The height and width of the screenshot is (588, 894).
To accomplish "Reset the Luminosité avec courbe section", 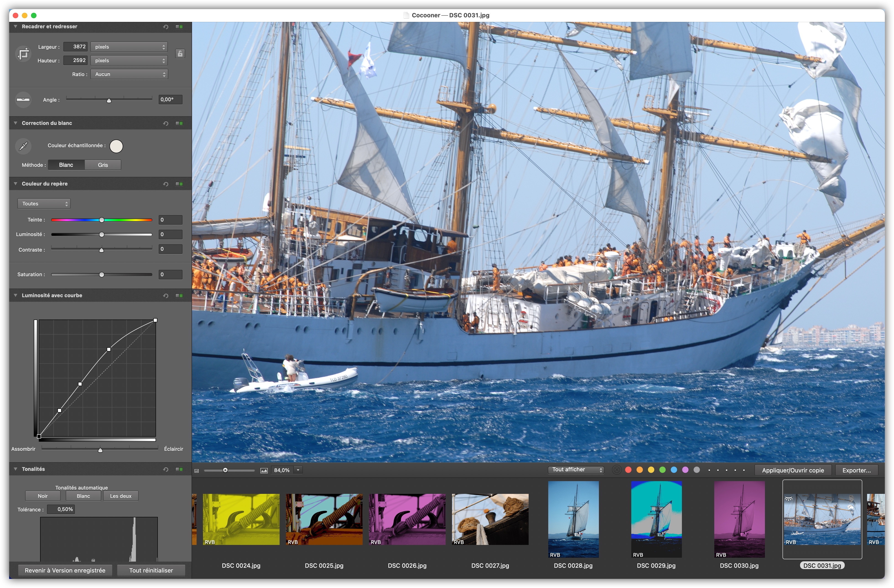I will [x=166, y=296].
